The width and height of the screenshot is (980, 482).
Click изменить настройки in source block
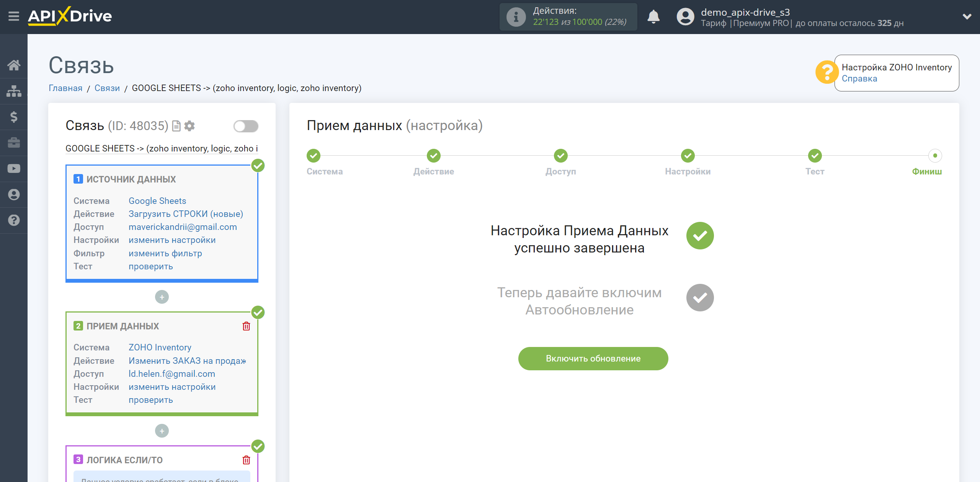[172, 240]
